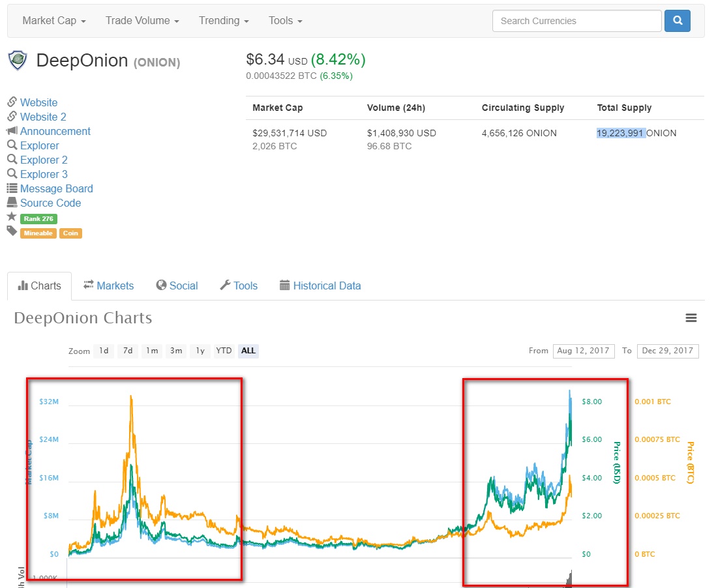
Task: Click the blue search magnifier button
Action: coord(677,21)
